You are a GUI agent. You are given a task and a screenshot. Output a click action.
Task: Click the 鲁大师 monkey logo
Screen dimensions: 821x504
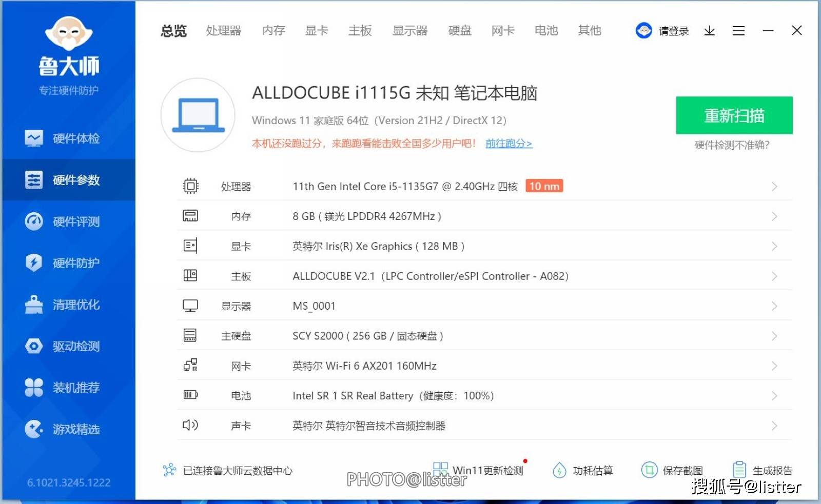[x=69, y=33]
